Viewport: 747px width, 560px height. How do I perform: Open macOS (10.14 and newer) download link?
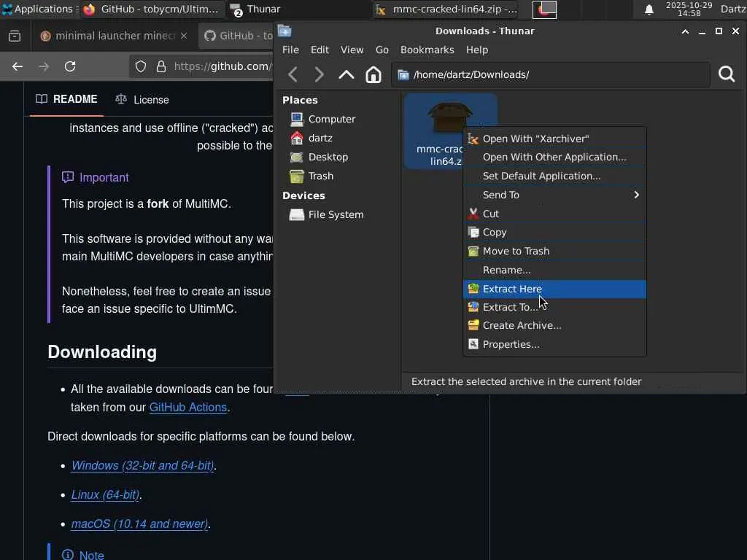pos(139,524)
